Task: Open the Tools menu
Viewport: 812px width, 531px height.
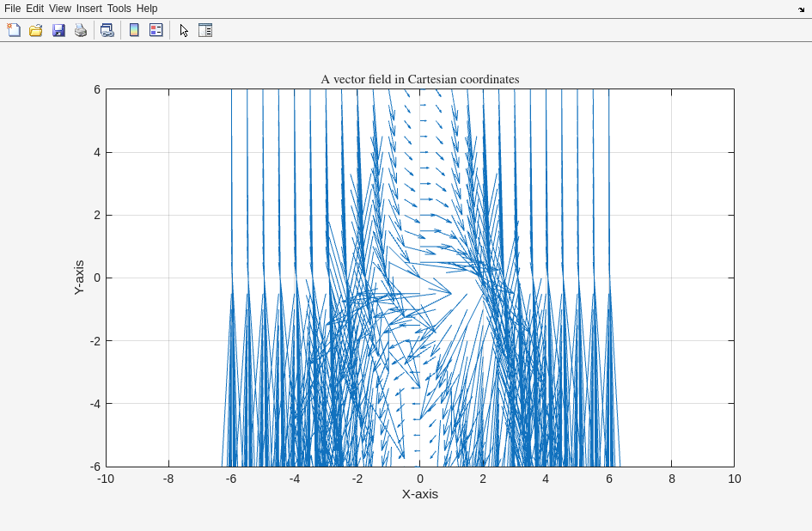Action: coord(119,9)
